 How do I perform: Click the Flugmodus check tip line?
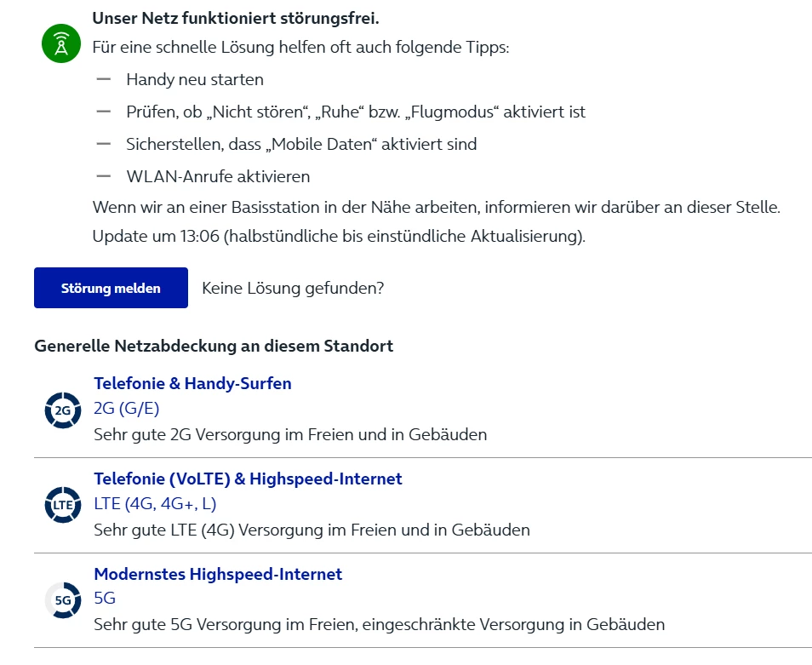356,112
